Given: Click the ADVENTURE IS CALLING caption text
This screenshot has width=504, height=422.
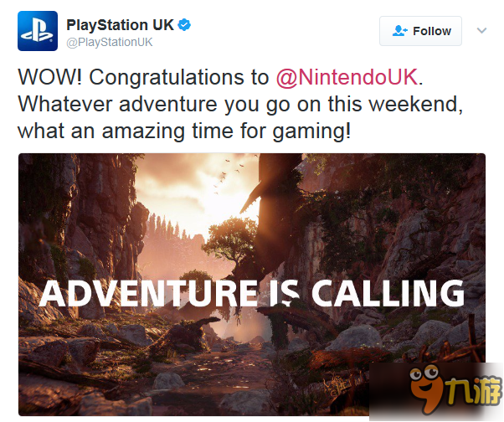Looking at the screenshot, I should [252, 293].
